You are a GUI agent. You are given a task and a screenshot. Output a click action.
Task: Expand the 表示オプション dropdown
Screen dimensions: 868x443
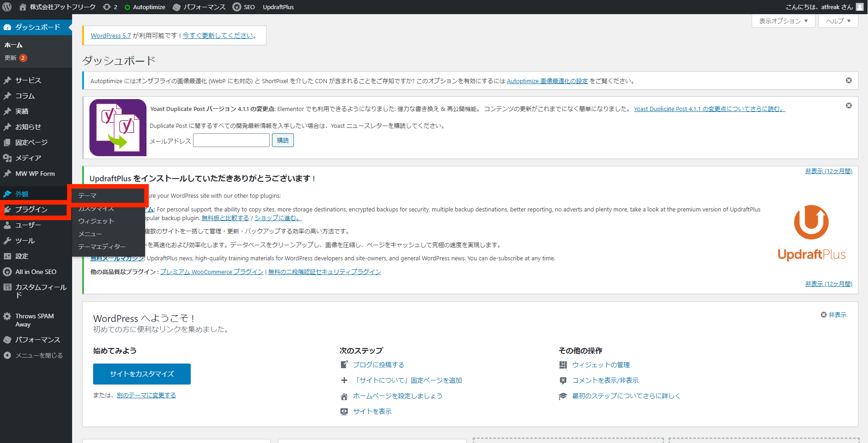783,21
